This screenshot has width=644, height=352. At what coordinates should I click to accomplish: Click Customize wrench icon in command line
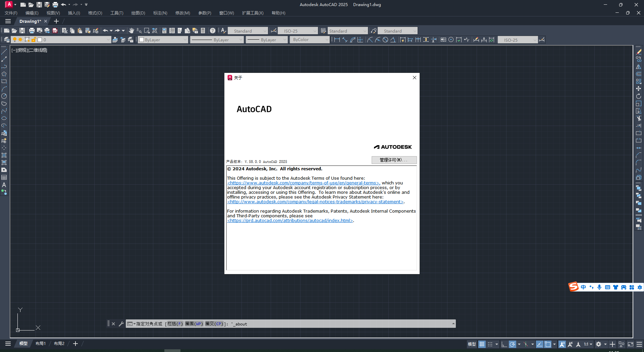tap(121, 324)
